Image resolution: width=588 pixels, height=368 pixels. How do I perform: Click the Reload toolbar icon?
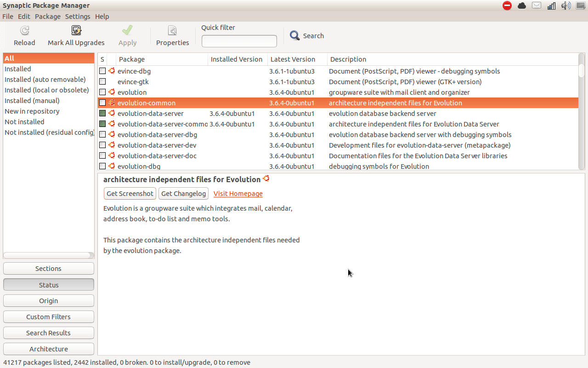pos(24,31)
